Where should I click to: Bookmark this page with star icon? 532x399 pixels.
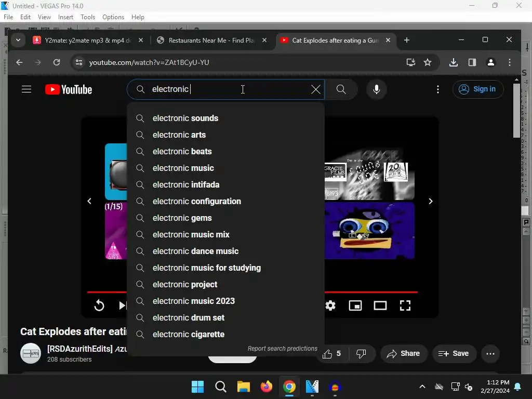(428, 62)
